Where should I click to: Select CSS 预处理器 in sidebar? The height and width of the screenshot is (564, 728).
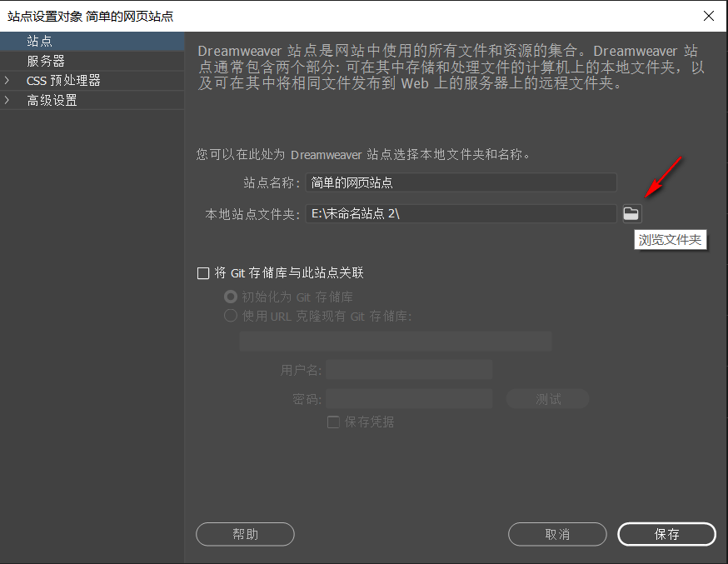click(x=92, y=80)
